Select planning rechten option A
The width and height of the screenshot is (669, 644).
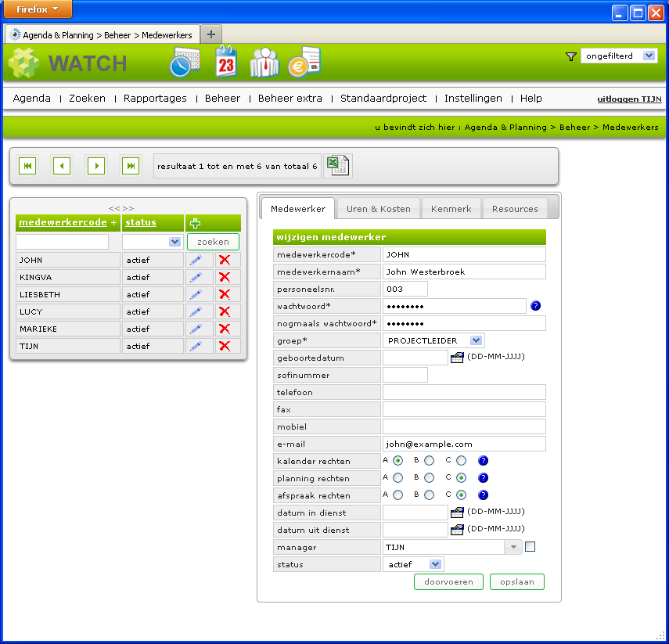point(397,478)
